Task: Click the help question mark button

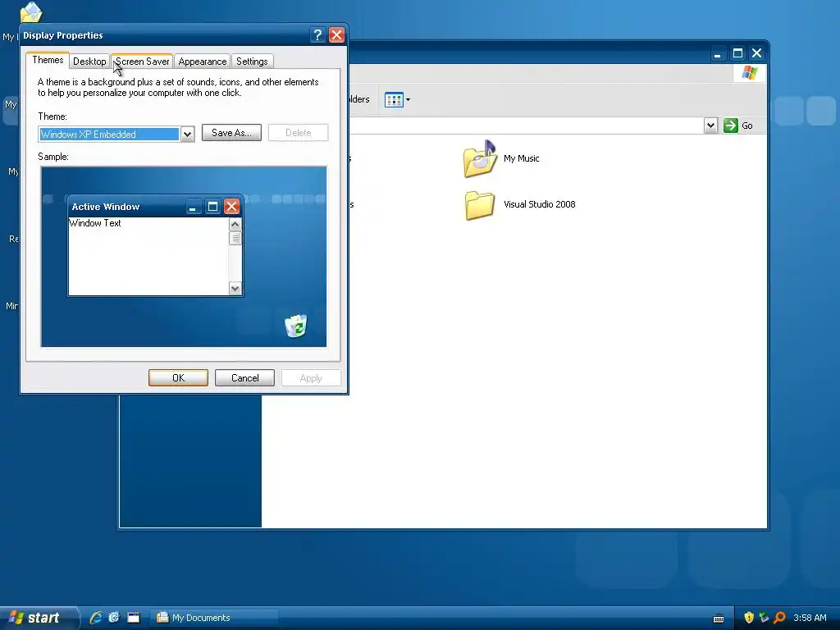Action: click(x=317, y=35)
